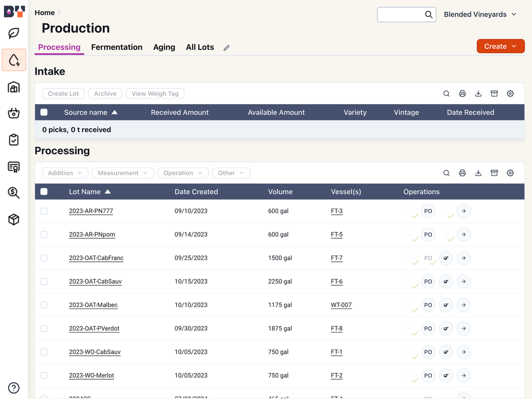Viewport: 532px width, 399px height.
Task: Download the Intake table data
Action: coord(478,93)
